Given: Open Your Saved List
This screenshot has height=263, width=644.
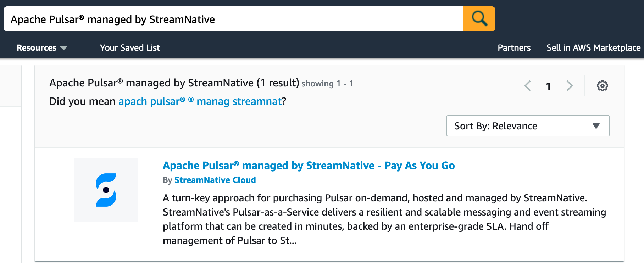Looking at the screenshot, I should coord(130,48).
